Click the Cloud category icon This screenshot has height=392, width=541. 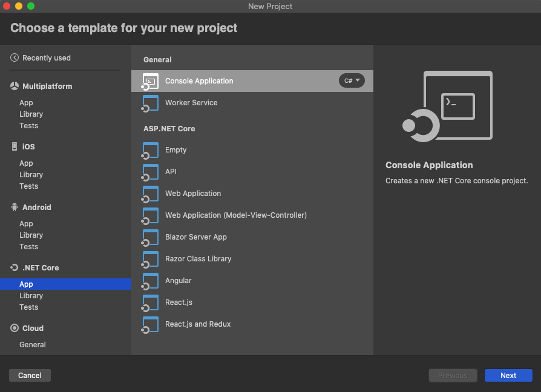[x=15, y=328]
